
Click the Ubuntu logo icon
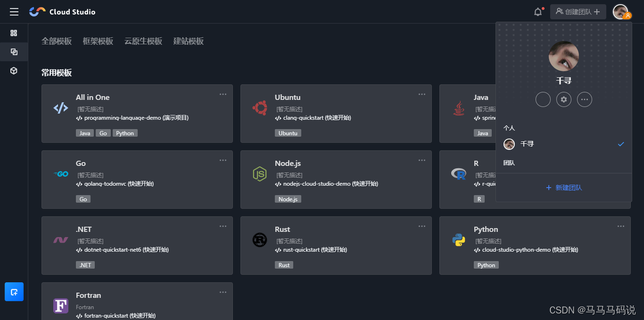[260, 108]
